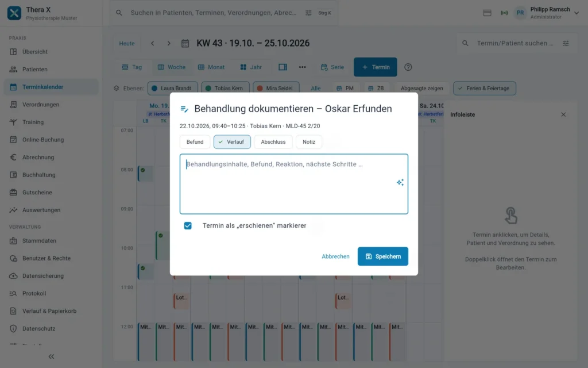588x368 pixels.
Task: Click the broadcast signal icon in top bar
Action: pyautogui.click(x=504, y=13)
